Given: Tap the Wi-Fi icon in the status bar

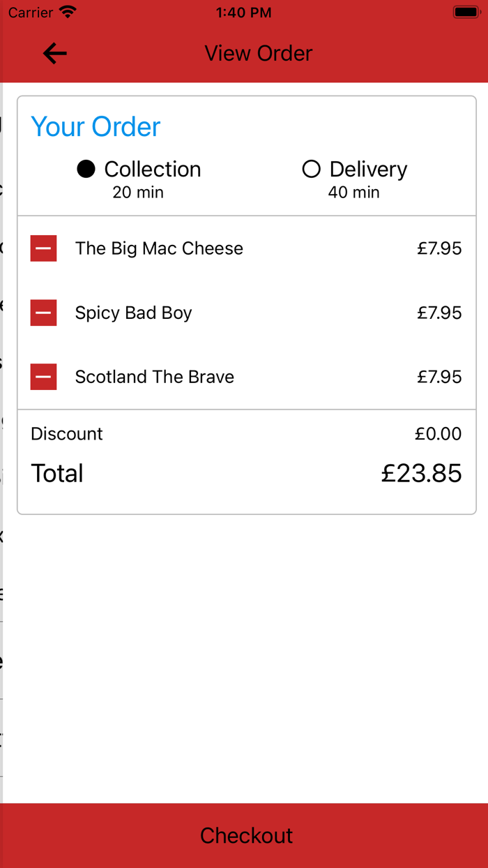Looking at the screenshot, I should [x=67, y=10].
